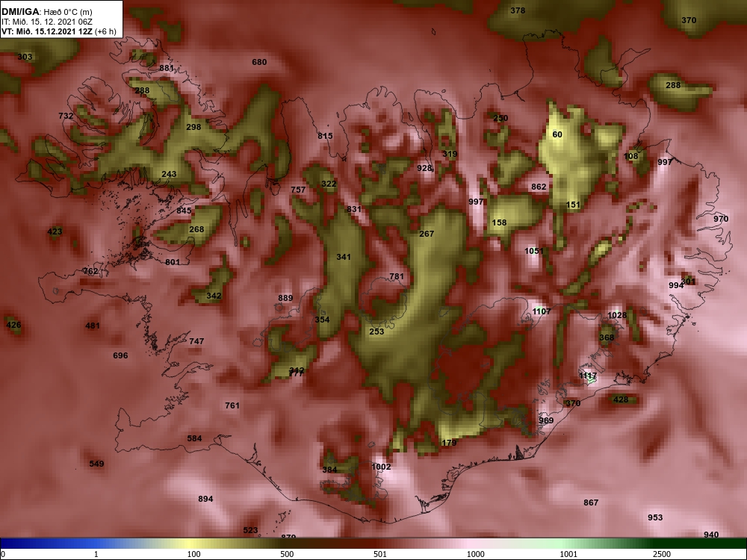Click the 253 height value
The width and height of the screenshot is (747, 560).
tap(376, 332)
